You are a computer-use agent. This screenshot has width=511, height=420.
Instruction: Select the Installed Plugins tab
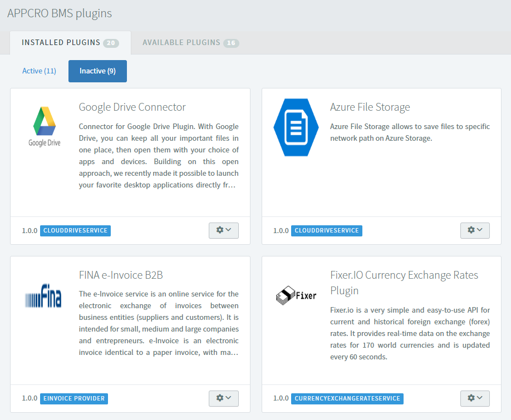coord(70,43)
